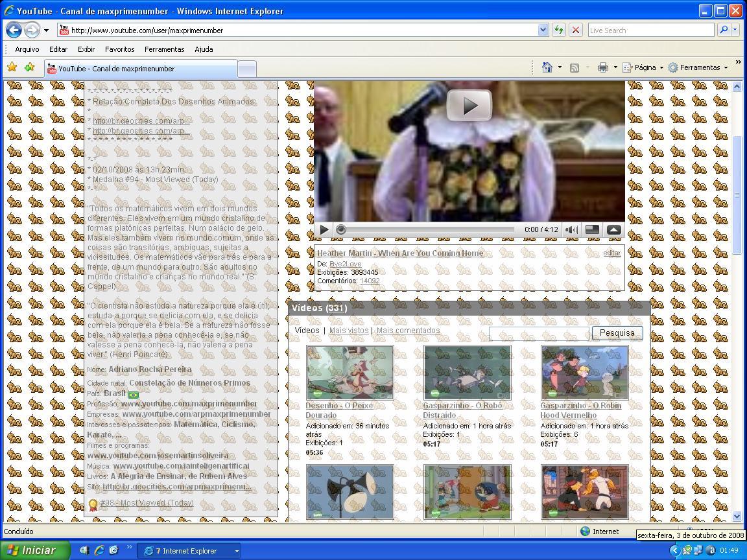Open the Favorites Center star icon
Screen dimensions: 747x560
click(x=12, y=67)
